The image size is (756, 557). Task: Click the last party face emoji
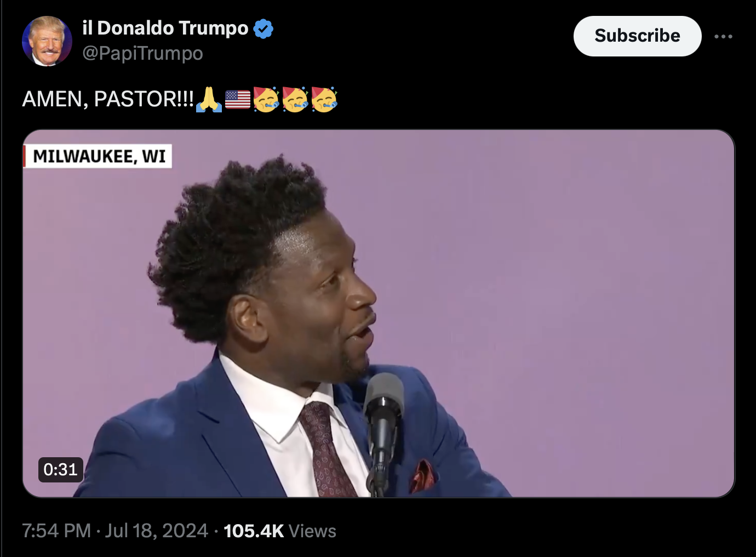pyautogui.click(x=324, y=99)
